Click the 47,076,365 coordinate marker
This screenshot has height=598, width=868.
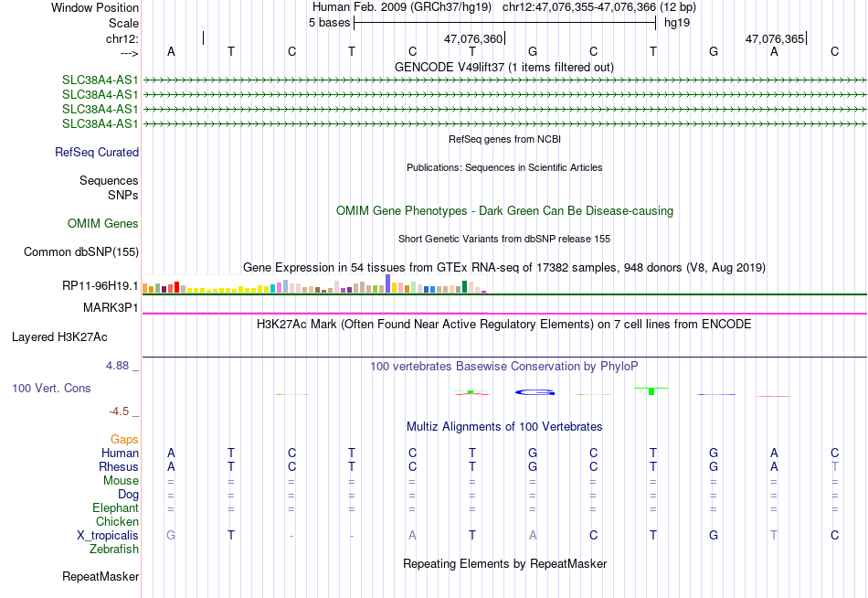775,38
